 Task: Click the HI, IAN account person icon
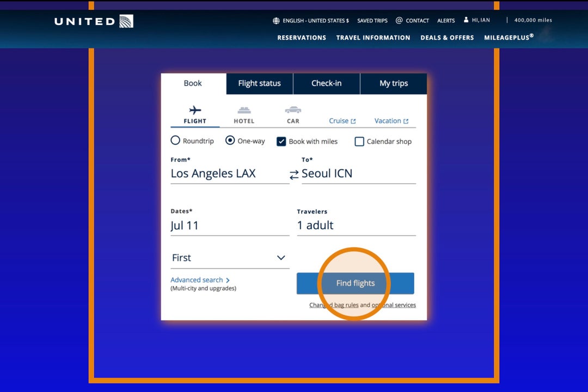(465, 20)
